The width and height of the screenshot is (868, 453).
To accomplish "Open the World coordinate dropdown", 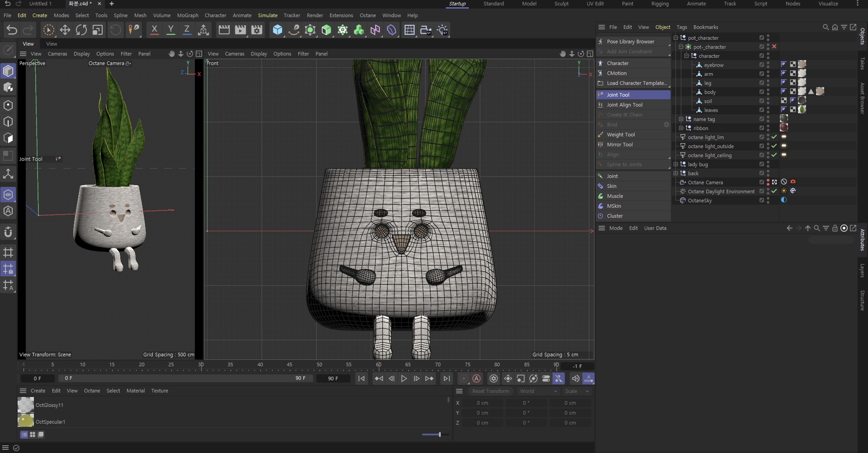I will pyautogui.click(x=538, y=391).
